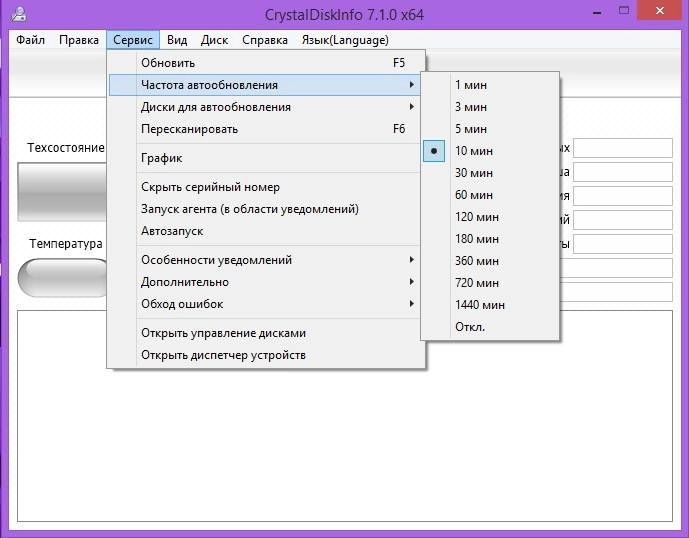Set auto-refresh interval to 180 мин
Screen dimensions: 689x538
click(490, 239)
